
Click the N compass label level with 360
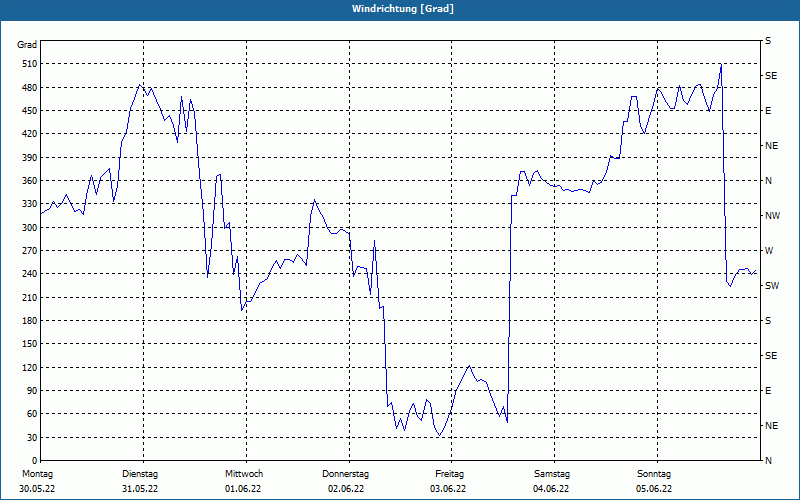point(769,181)
